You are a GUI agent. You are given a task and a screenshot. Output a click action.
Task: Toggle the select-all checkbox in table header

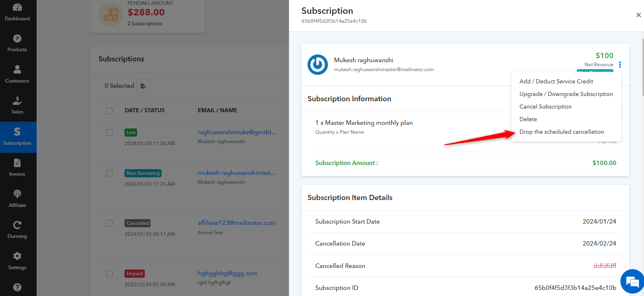pos(109,111)
